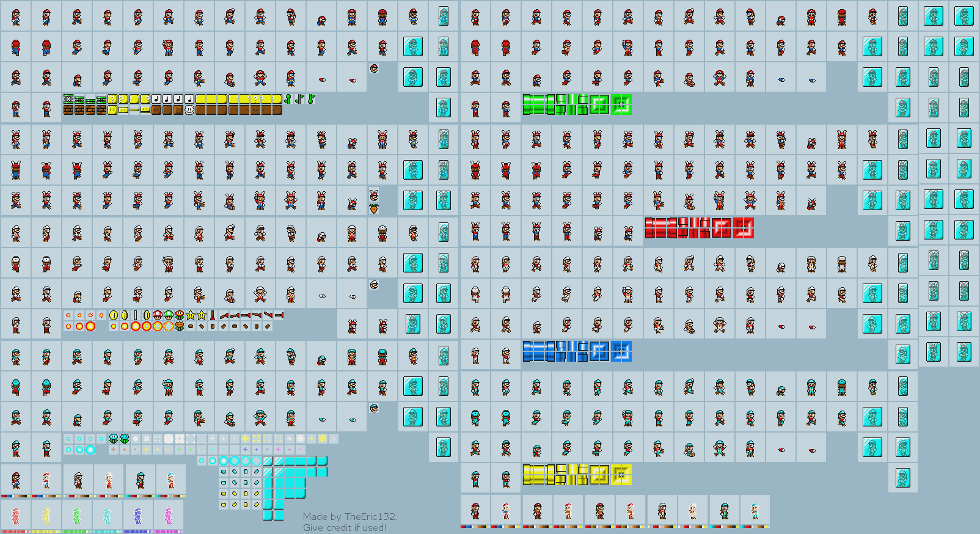Click the palette strip under blue silhouette
The width and height of the screenshot is (980, 534).
click(137, 532)
